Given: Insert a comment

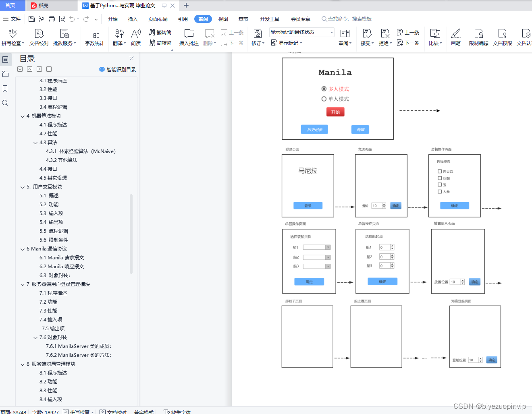Looking at the screenshot, I should [189, 37].
